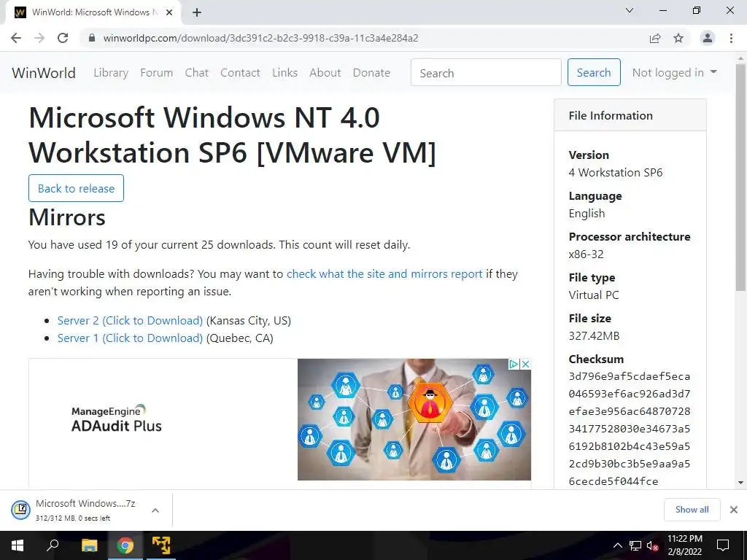Open the Contact page
This screenshot has width=747, height=560.
tap(240, 73)
